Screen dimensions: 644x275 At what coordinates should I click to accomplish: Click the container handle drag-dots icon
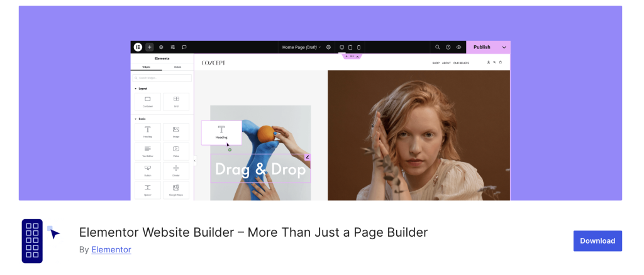click(352, 56)
